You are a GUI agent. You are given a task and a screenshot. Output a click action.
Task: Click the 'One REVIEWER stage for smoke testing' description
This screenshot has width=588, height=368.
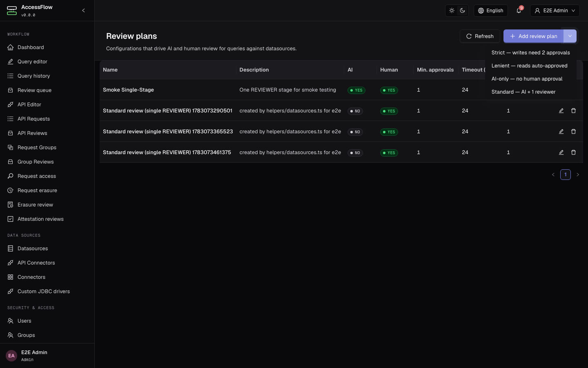tap(288, 90)
